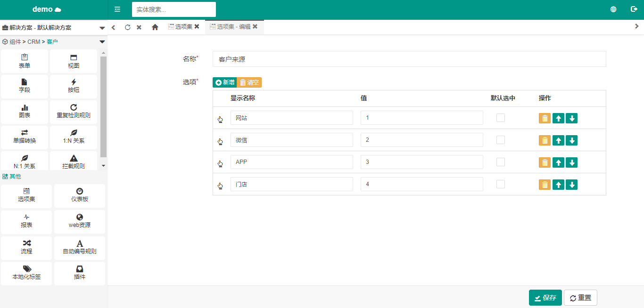Screen dimensions: 644x308
Task: Delete the APP option row
Action: 545,162
